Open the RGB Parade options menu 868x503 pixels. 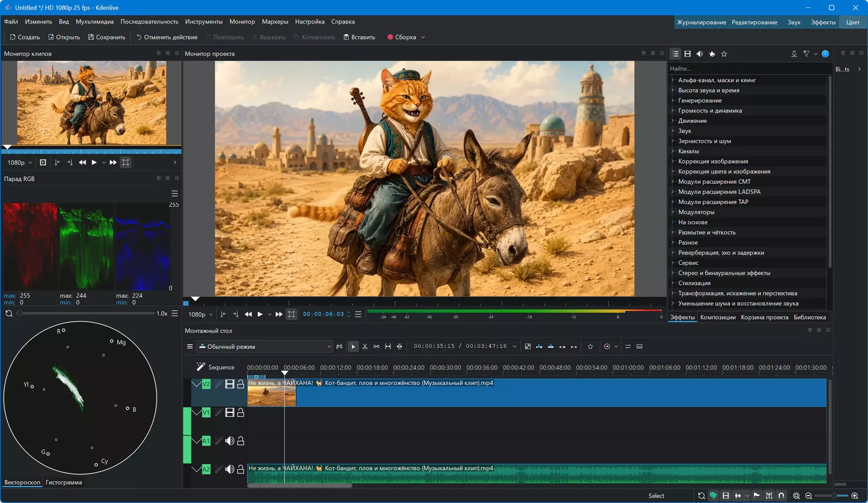click(174, 193)
